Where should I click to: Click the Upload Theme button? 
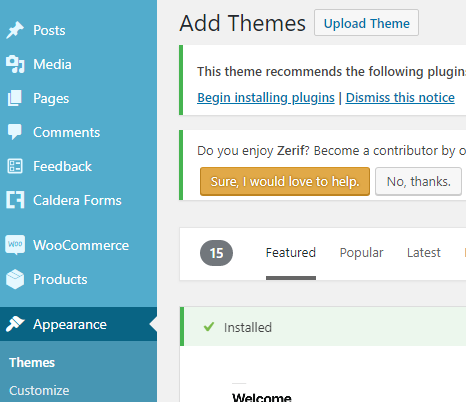click(x=366, y=23)
